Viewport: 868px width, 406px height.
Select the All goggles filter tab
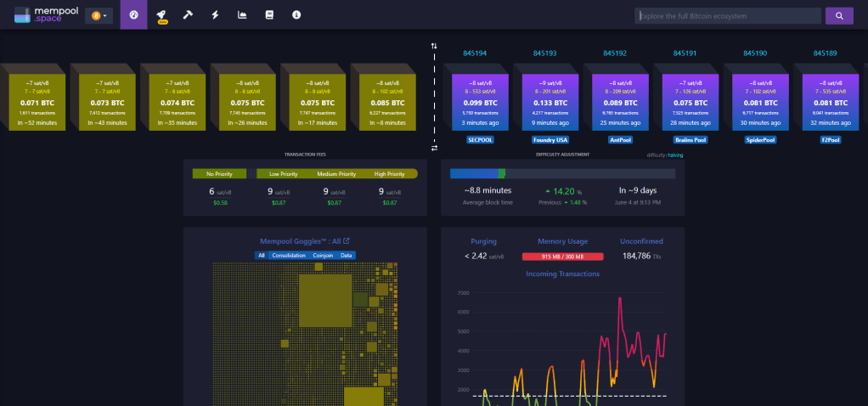click(262, 255)
